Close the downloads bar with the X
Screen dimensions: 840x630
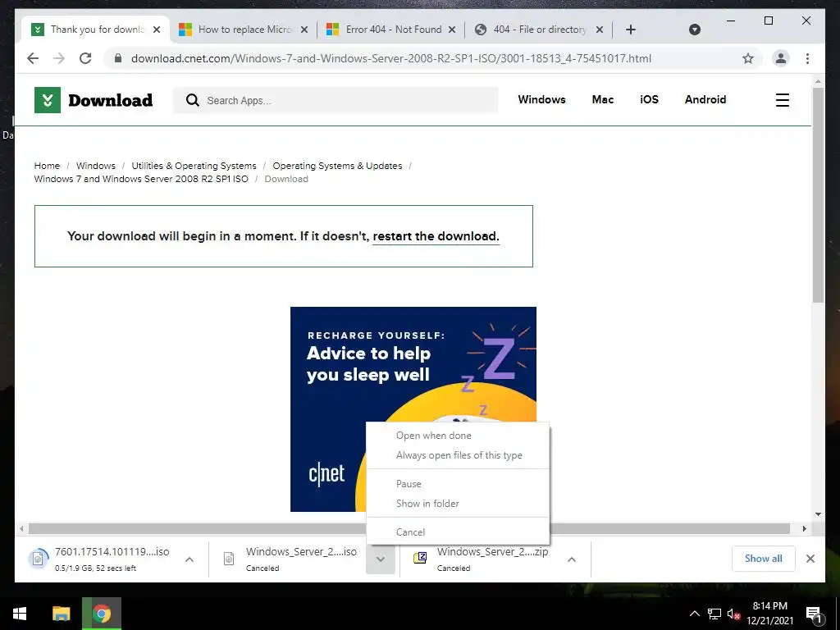[x=810, y=559]
